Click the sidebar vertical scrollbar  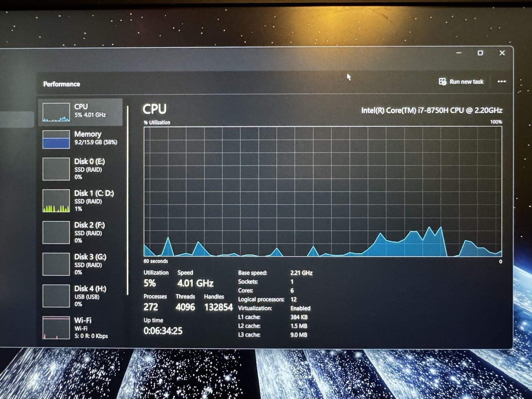[128, 200]
